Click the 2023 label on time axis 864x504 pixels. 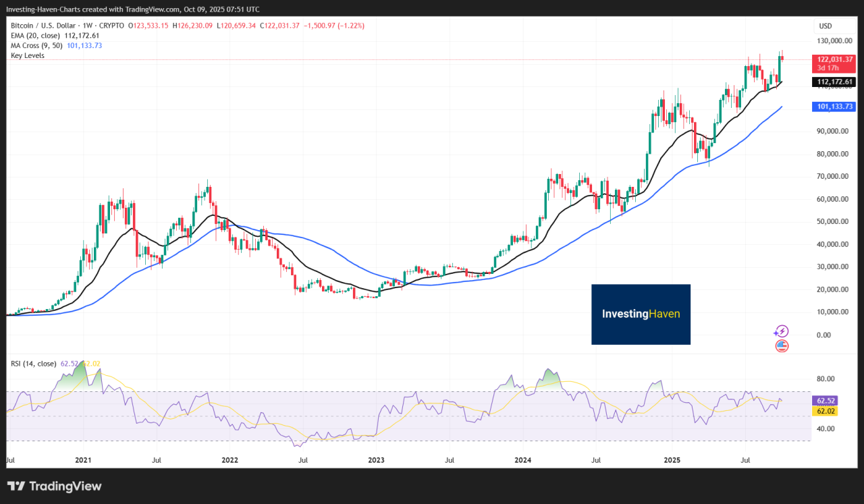point(376,460)
